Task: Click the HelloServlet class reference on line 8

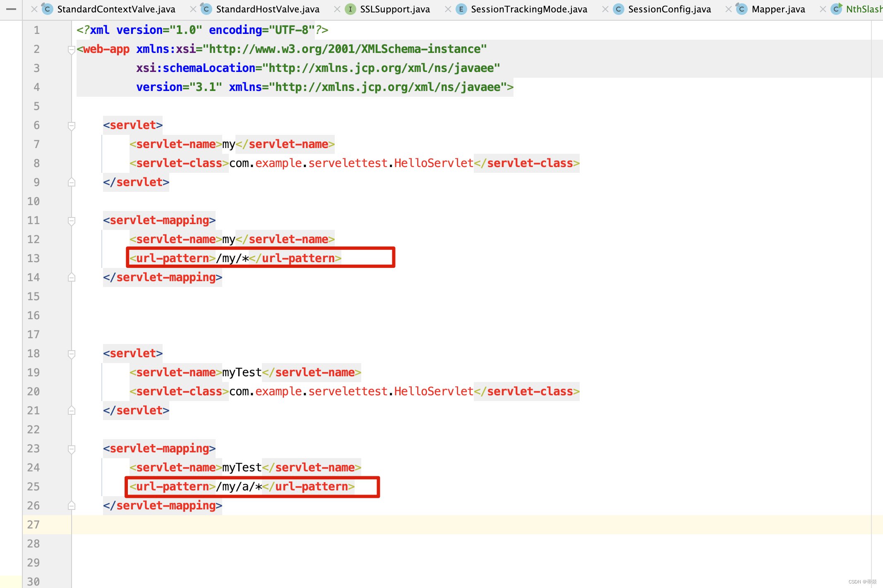Action: pyautogui.click(x=433, y=163)
